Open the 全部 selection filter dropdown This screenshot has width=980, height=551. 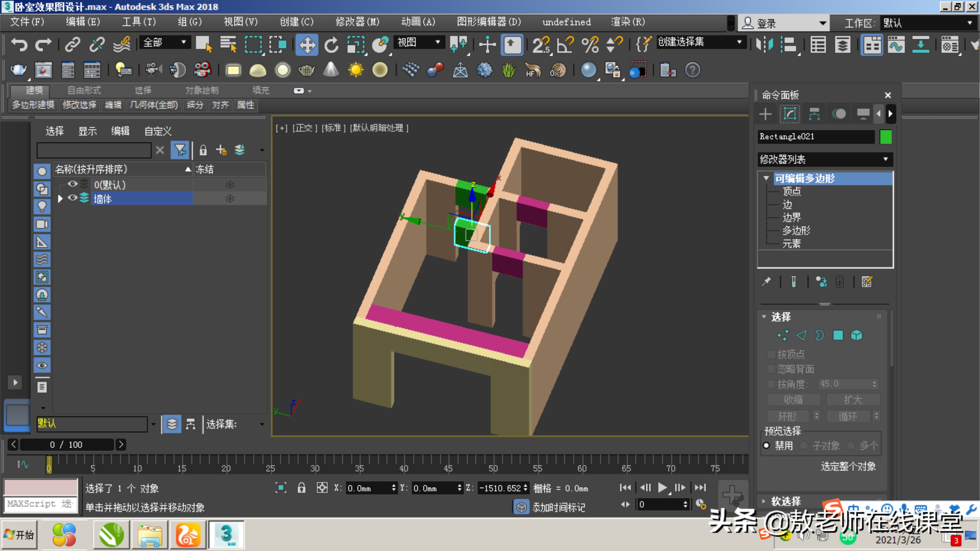pyautogui.click(x=184, y=42)
